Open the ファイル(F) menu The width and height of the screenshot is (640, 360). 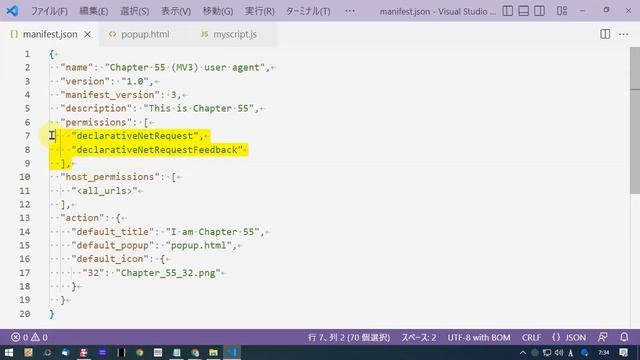coord(49,11)
